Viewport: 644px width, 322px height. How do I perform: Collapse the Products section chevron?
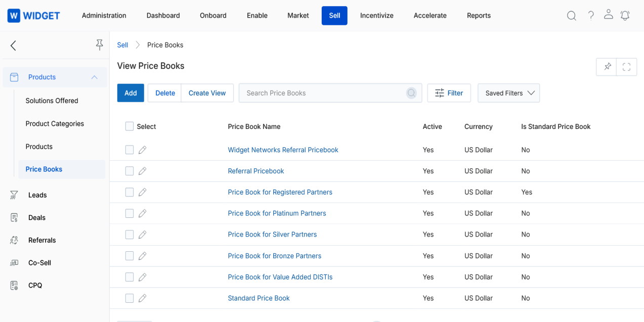coord(94,77)
